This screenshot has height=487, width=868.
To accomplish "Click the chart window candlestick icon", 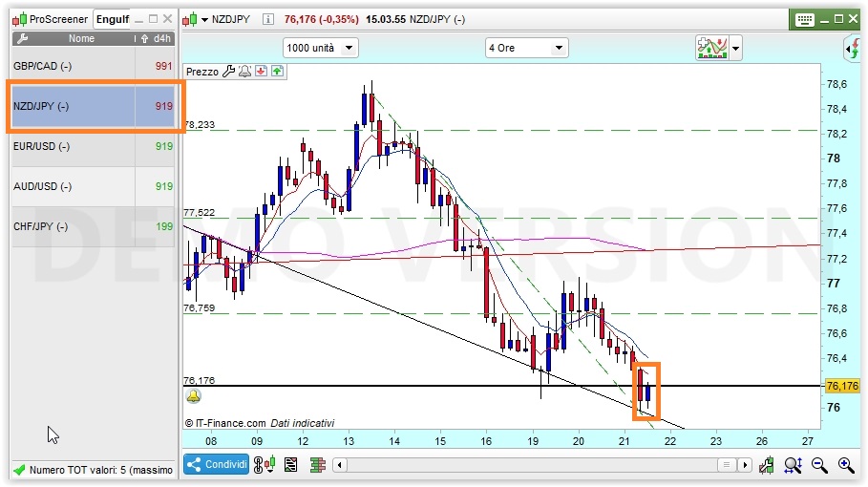I will click(x=190, y=20).
